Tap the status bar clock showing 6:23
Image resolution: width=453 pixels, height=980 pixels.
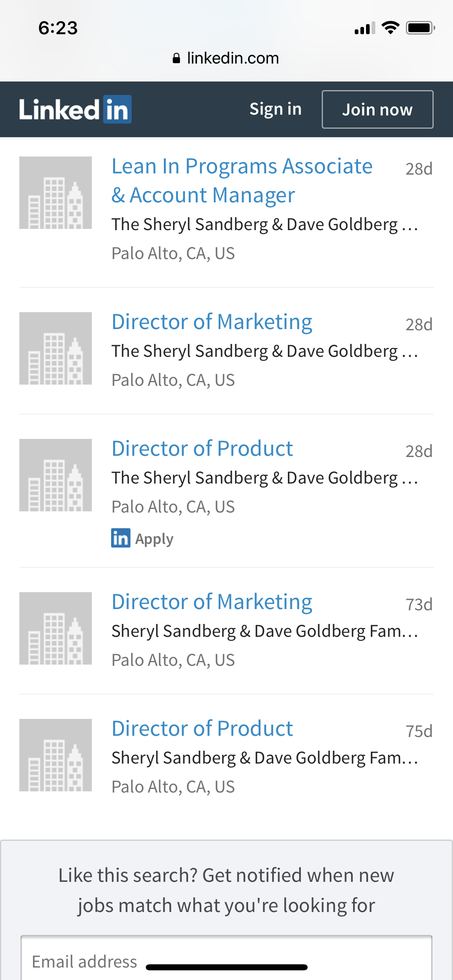[58, 28]
